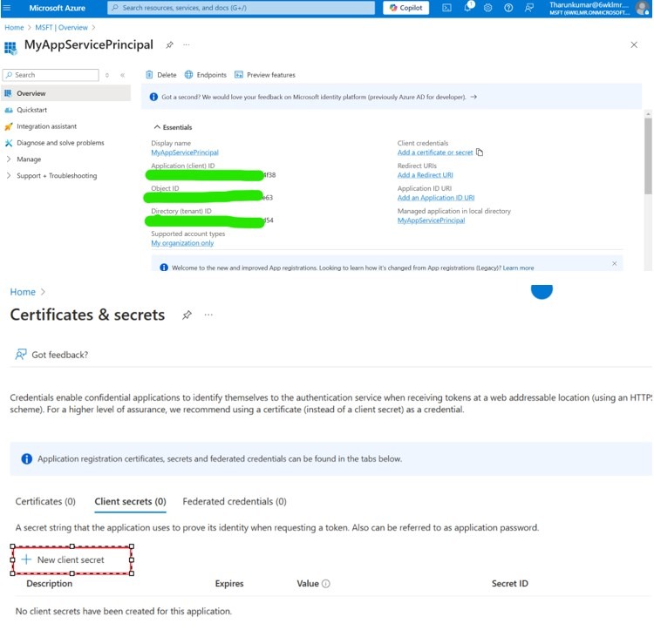Open more options next to MyAppServicePrincipal title
The width and height of the screenshot is (654, 644).
pyautogui.click(x=187, y=44)
